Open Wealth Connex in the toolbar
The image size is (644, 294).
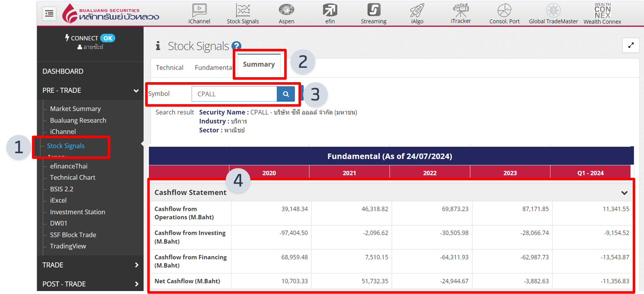click(x=602, y=13)
